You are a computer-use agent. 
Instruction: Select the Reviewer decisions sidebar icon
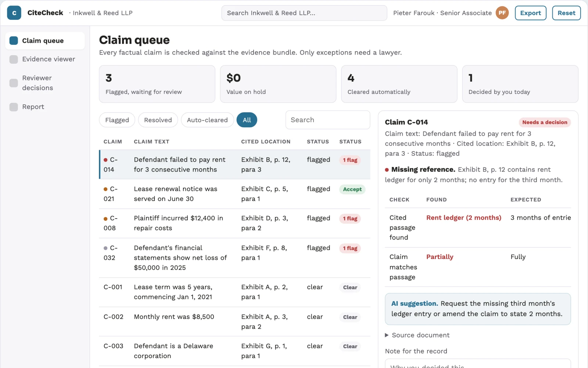14,83
